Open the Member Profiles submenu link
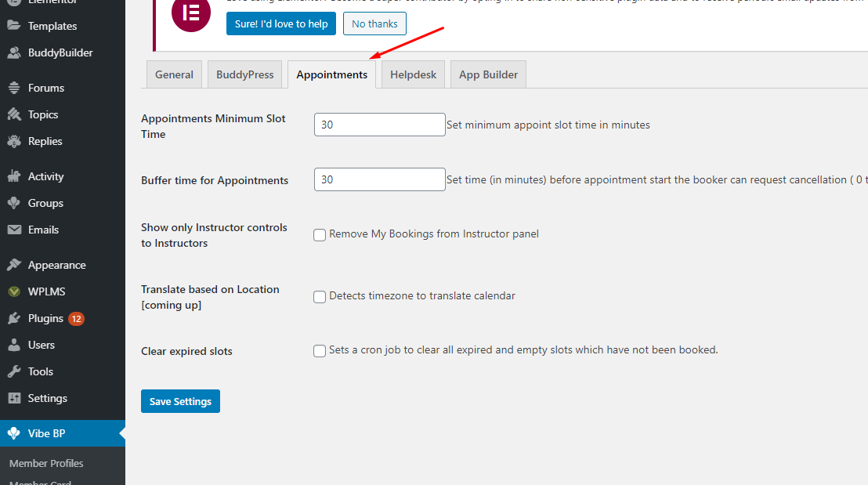The image size is (868, 485). pos(46,463)
